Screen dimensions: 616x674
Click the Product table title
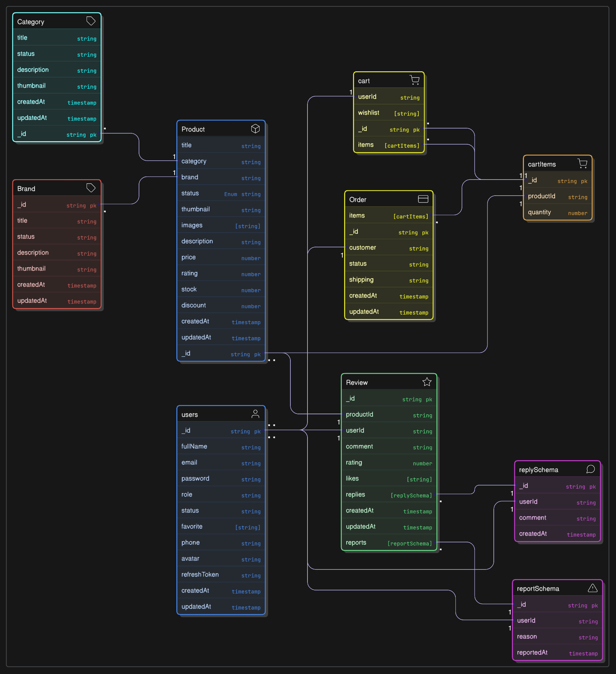click(193, 129)
